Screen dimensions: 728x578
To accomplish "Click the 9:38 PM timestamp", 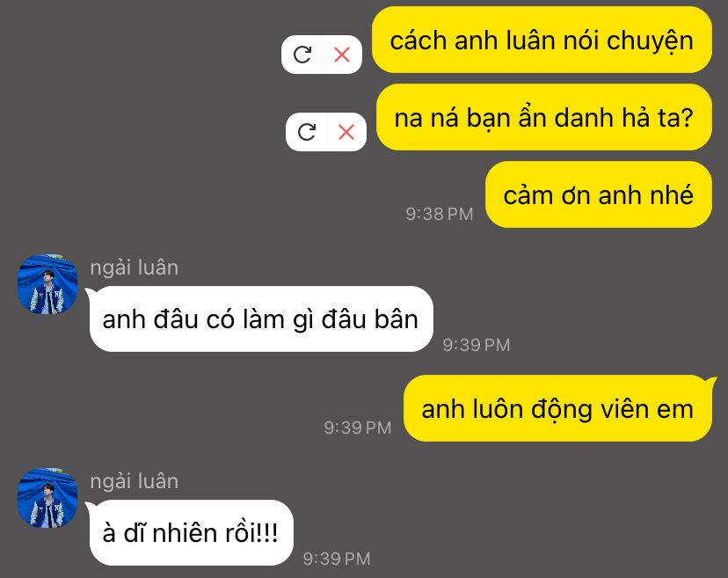I will click(440, 214).
